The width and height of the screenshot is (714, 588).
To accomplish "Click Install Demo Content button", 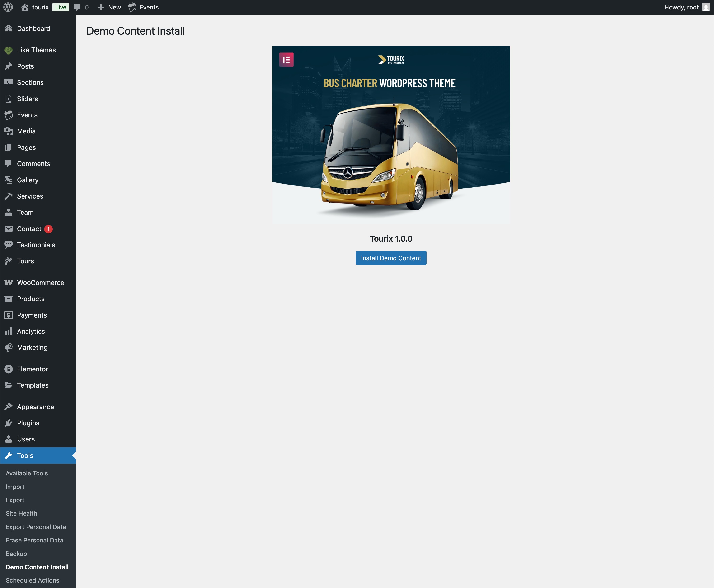I will coord(391,258).
